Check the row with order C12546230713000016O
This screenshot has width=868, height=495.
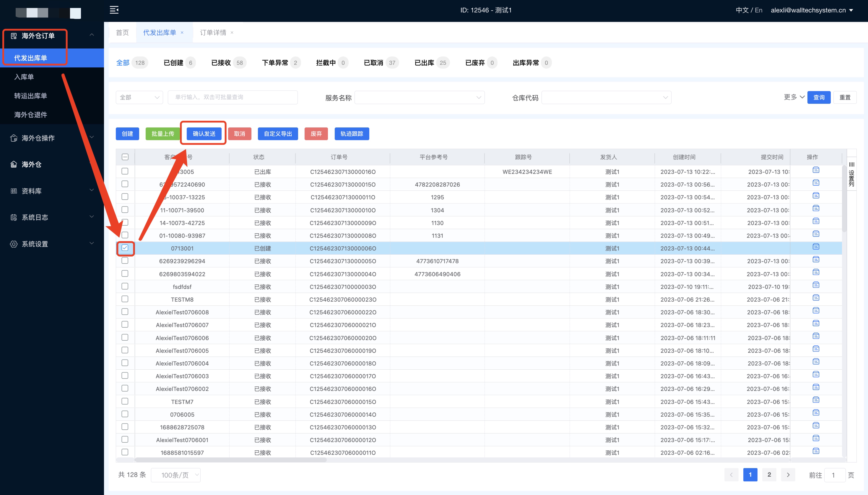tap(125, 171)
